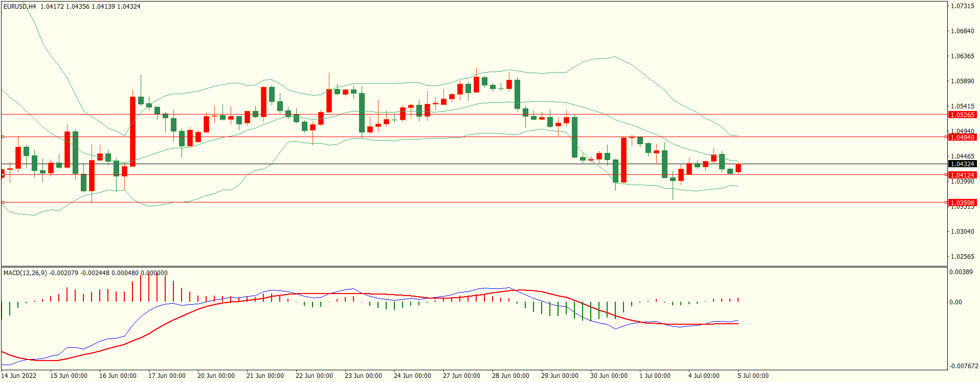The height and width of the screenshot is (382, 980).
Task: Select right-edge handle of the 1.03598 line
Action: [x=946, y=203]
